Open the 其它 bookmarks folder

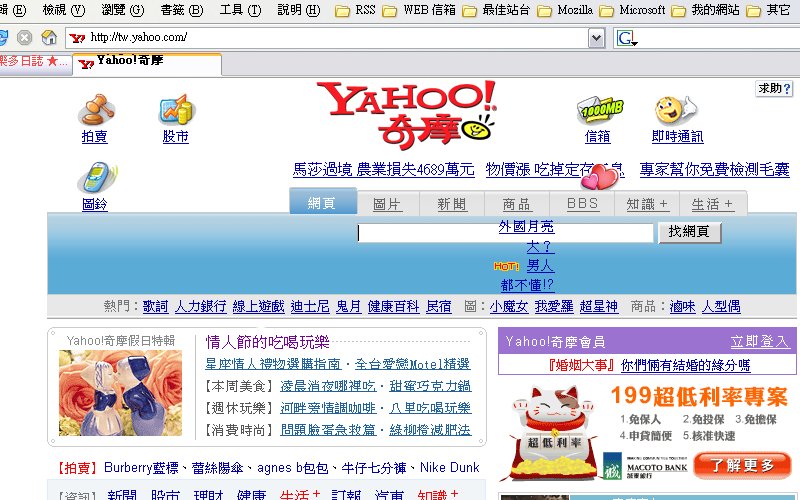tap(768, 10)
